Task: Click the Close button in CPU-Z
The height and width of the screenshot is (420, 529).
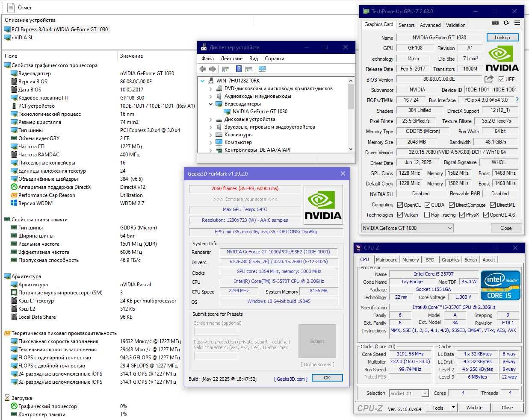Action: pos(507,408)
